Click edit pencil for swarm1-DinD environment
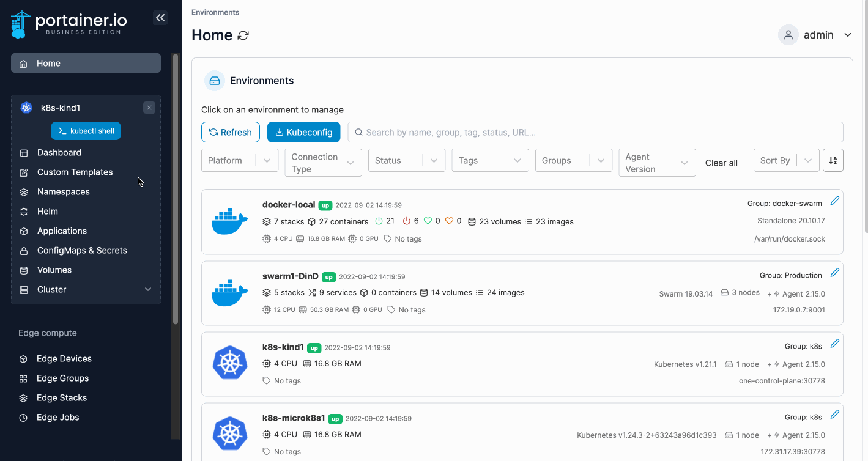 pyautogui.click(x=834, y=273)
